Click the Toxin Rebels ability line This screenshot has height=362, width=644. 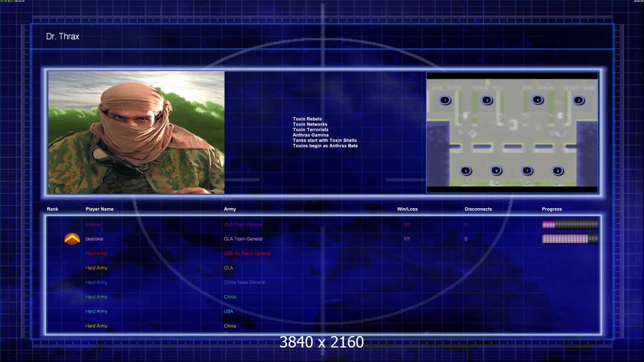[308, 119]
